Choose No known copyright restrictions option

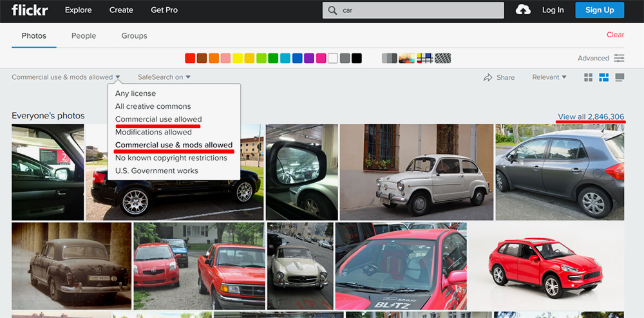pos(171,158)
